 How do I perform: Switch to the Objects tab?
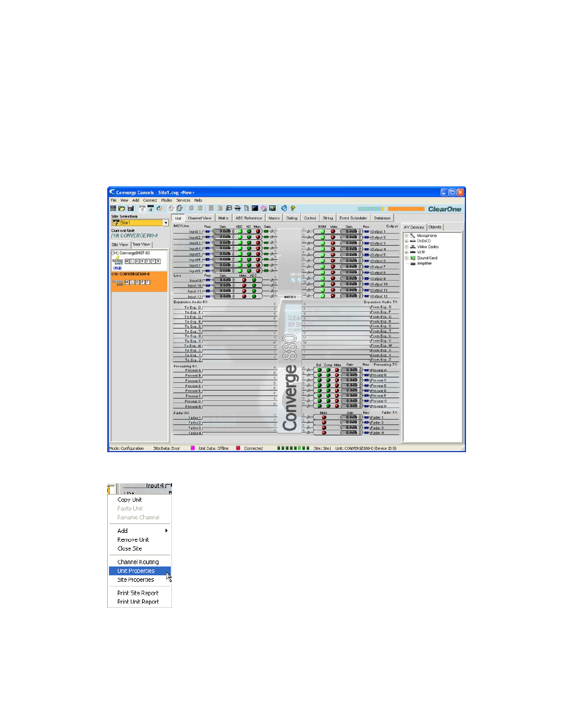click(x=435, y=227)
